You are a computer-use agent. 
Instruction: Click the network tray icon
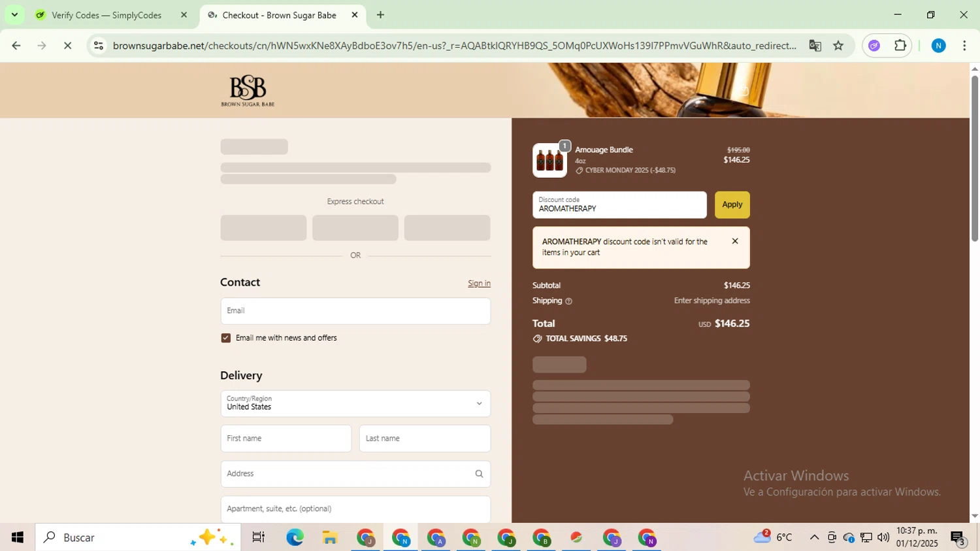(x=866, y=537)
